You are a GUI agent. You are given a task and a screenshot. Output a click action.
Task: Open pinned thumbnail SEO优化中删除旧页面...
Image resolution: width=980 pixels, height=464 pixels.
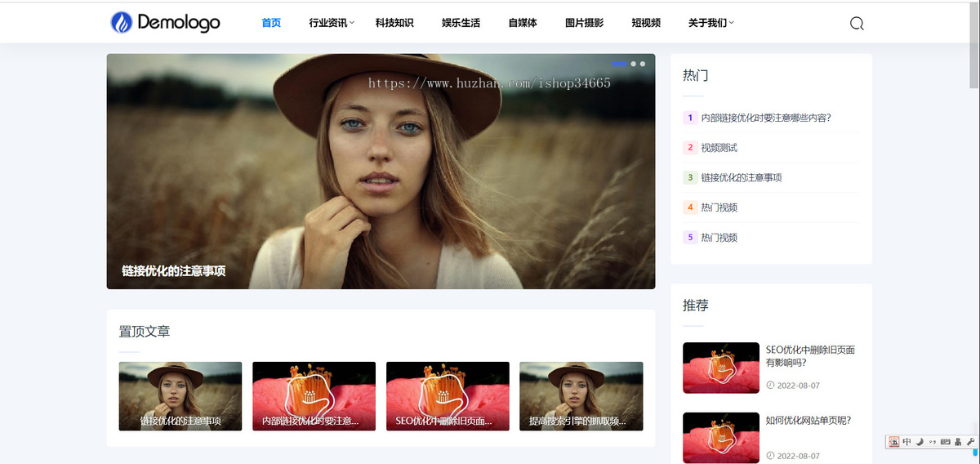pyautogui.click(x=448, y=396)
